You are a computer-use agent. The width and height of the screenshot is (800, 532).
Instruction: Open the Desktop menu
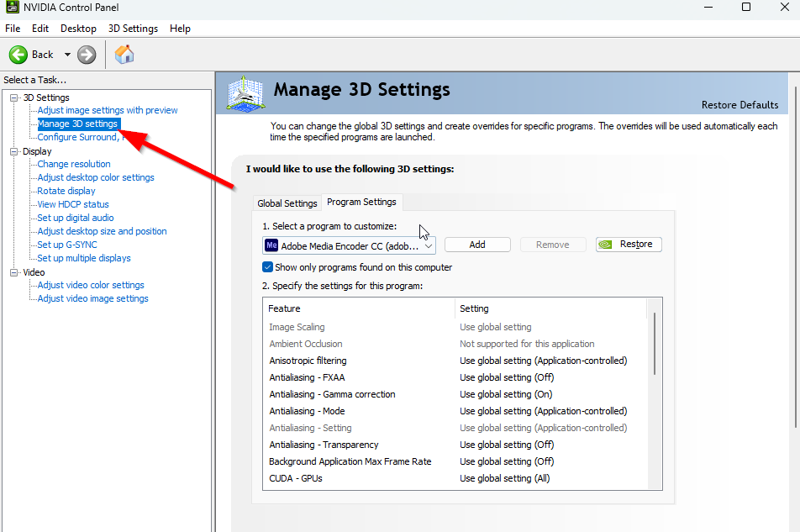tap(78, 29)
